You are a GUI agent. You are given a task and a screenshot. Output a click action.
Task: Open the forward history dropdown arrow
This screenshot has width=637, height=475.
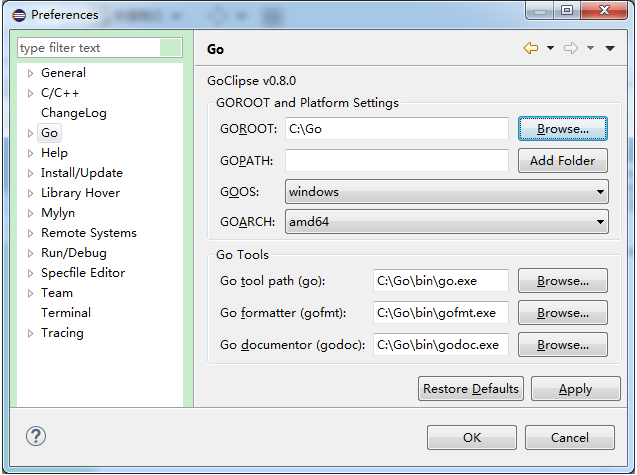pos(590,48)
